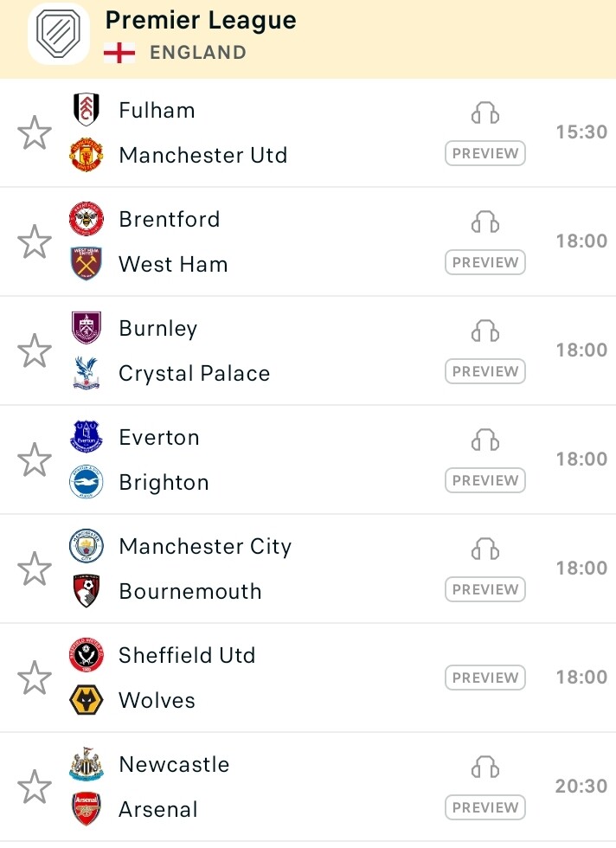View preview of Sheffield Utd vs Wolves
616x848 pixels.
[x=485, y=678]
